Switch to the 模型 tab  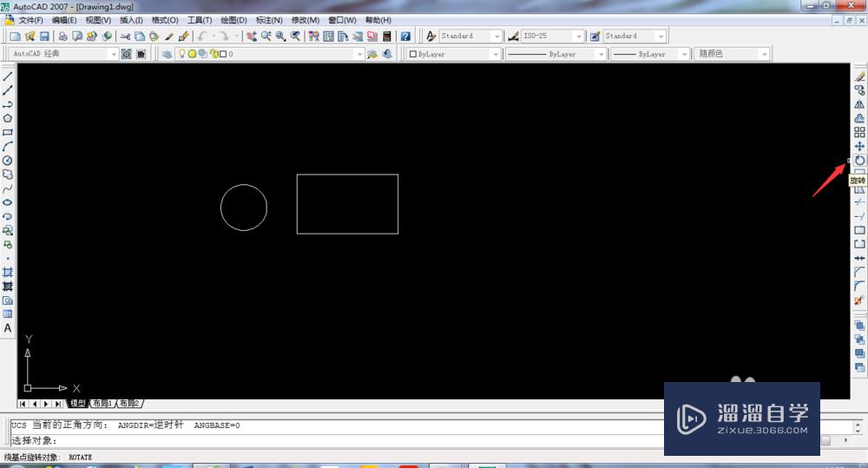pos(77,403)
